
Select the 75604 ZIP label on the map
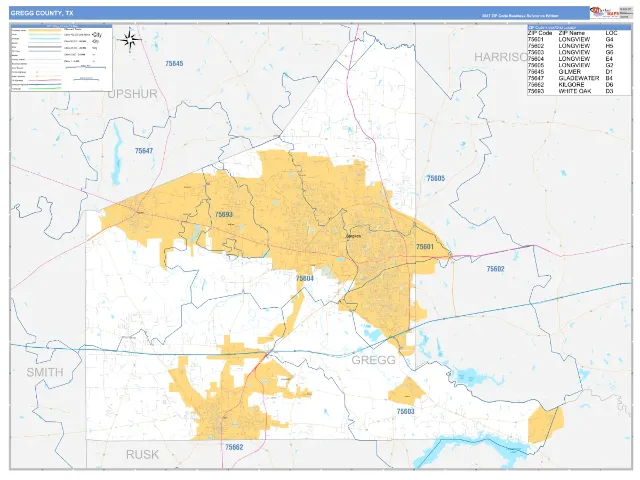pos(304,278)
